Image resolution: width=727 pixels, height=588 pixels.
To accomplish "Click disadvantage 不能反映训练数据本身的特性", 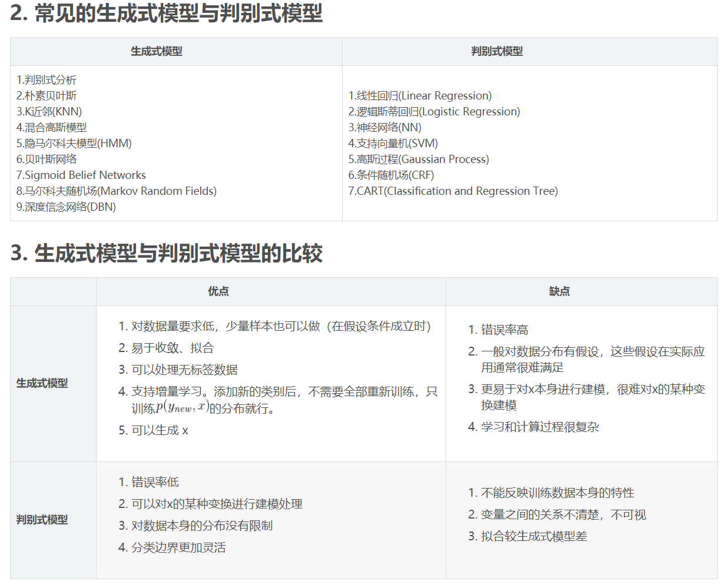I will pos(557,493).
